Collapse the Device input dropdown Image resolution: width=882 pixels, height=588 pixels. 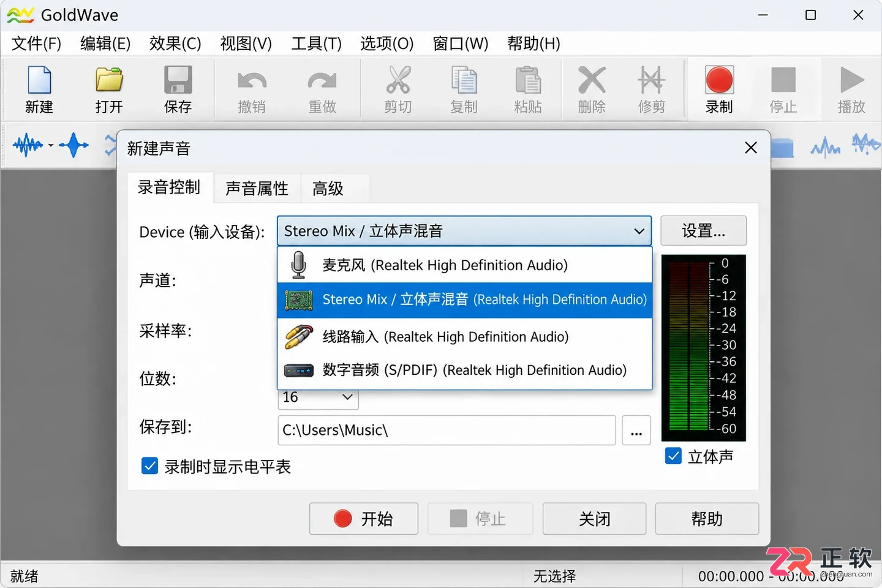(x=639, y=231)
